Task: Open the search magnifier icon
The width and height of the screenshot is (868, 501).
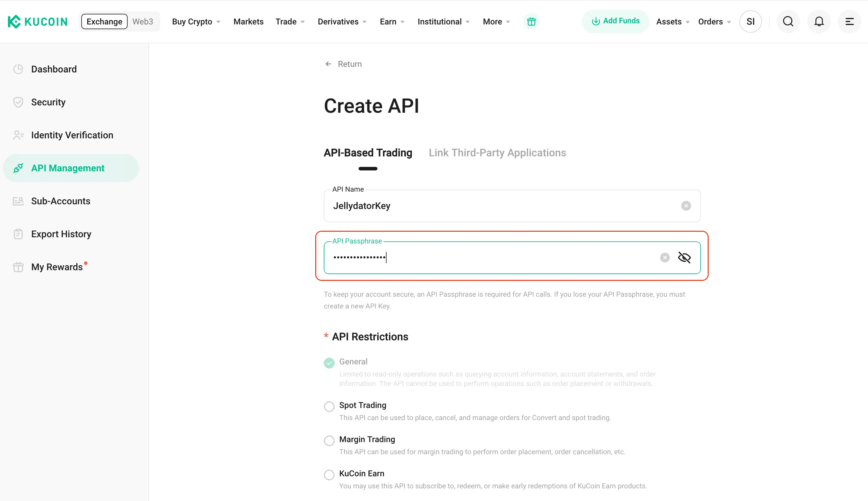Action: click(788, 22)
